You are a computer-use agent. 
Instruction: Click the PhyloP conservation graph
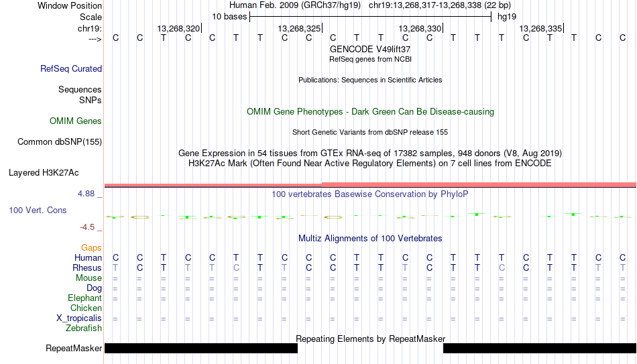pos(371,216)
